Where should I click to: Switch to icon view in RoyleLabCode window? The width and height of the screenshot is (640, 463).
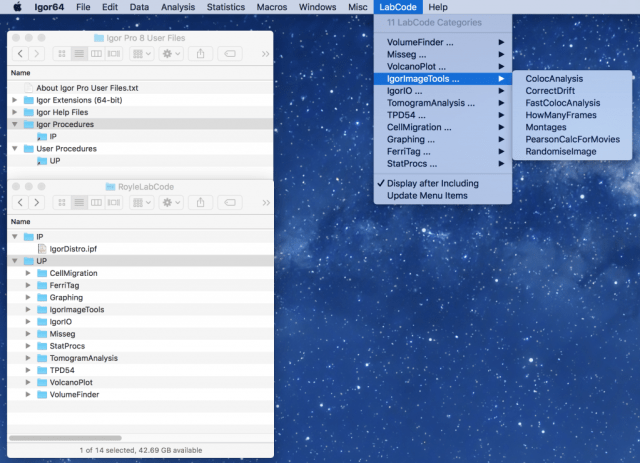point(62,202)
